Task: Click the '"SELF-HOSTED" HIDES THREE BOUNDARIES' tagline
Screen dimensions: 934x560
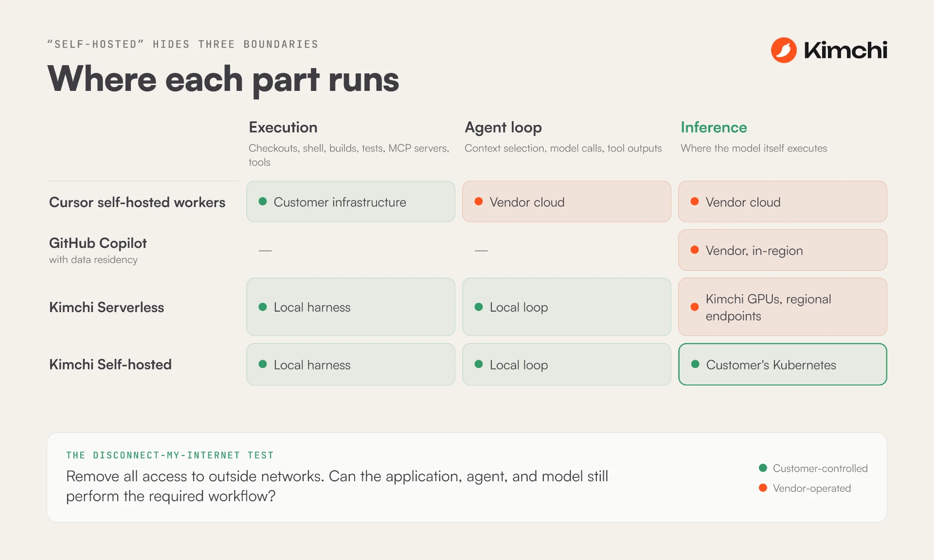Action: coord(183,44)
